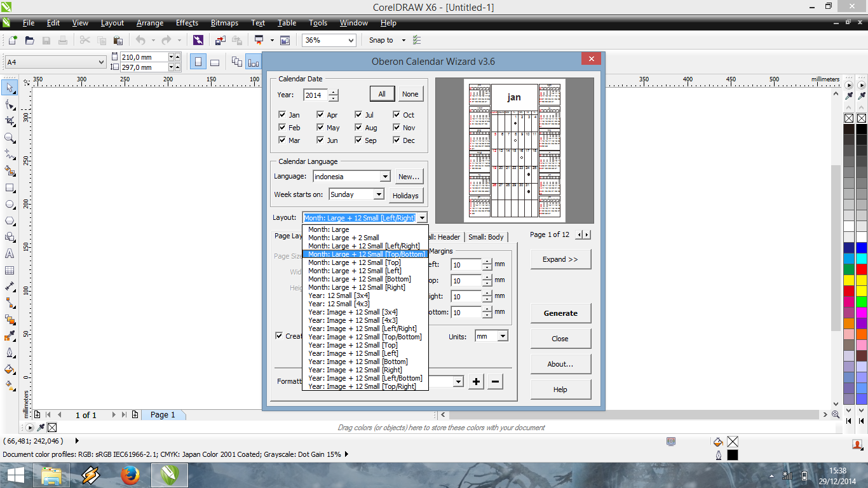Open the A4 page size dropdown
The width and height of the screenshot is (868, 488).
101,62
